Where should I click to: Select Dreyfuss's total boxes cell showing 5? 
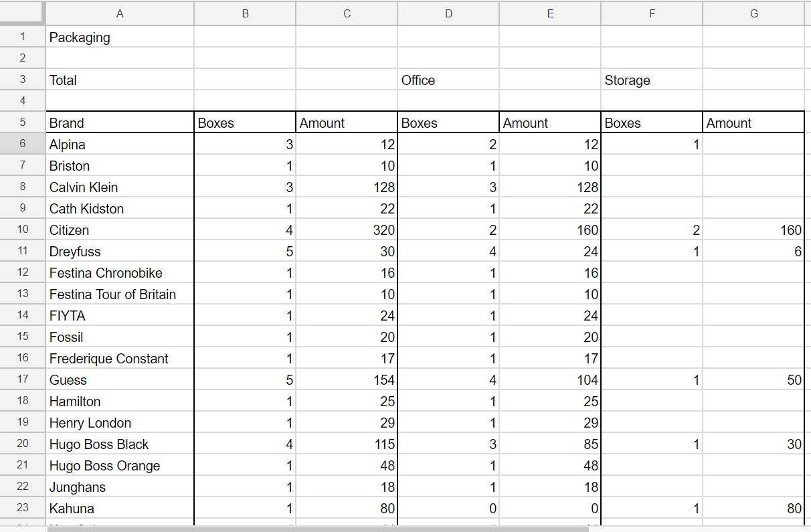point(245,252)
